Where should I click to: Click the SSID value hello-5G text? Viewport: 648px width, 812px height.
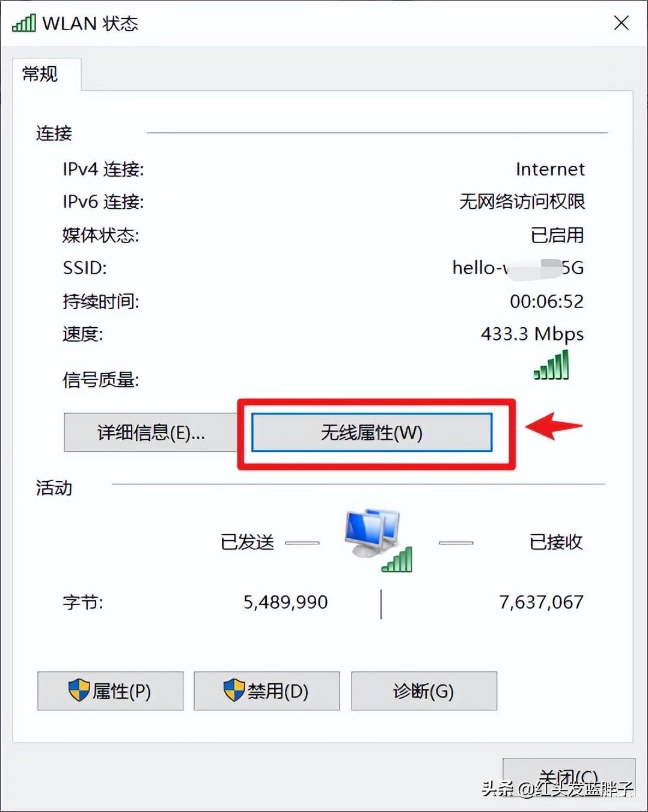[518, 268]
